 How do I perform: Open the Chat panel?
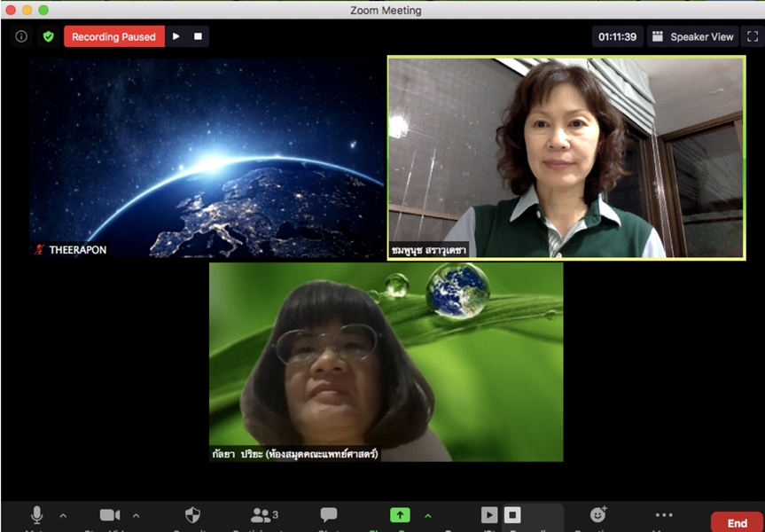[329, 515]
